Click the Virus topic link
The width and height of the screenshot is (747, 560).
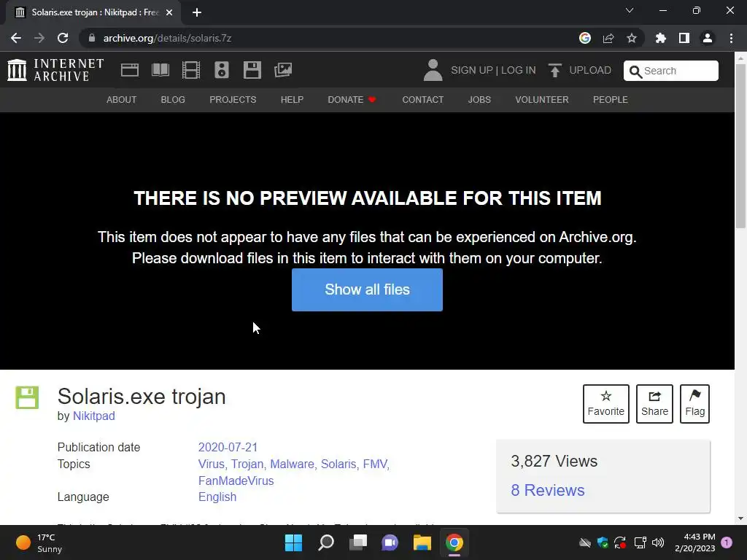point(212,464)
